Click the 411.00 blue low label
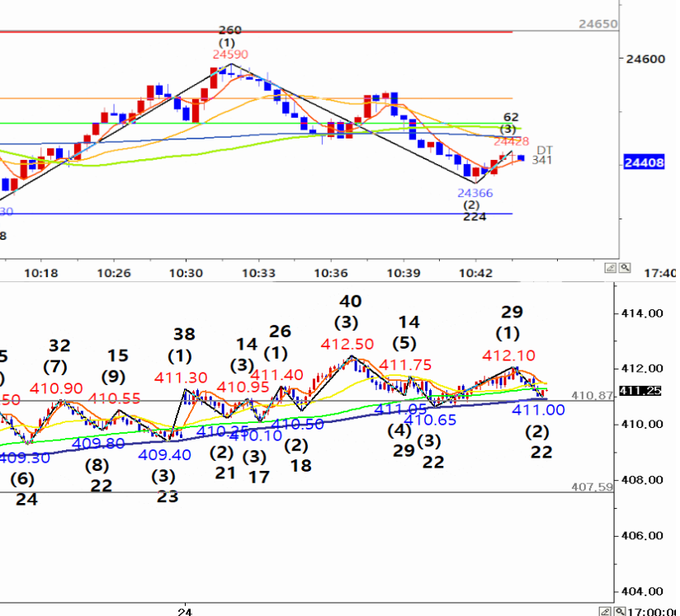The width and height of the screenshot is (680, 616). tap(538, 410)
